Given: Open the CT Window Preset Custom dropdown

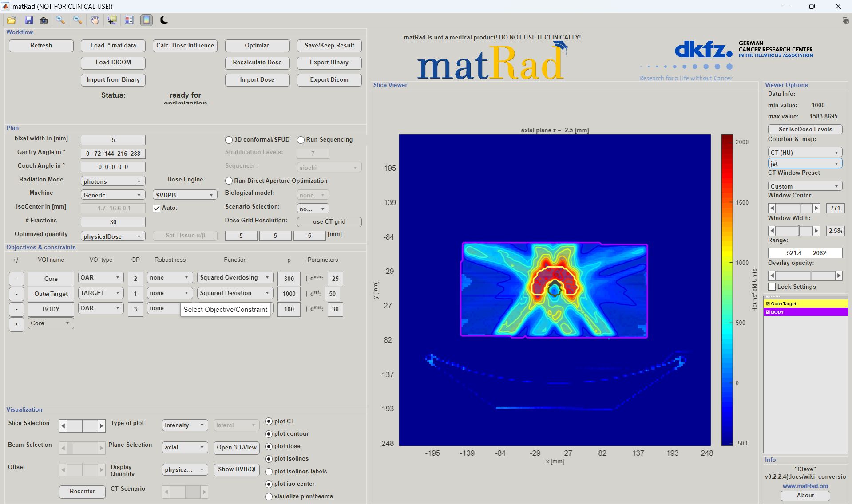Looking at the screenshot, I should (x=805, y=186).
